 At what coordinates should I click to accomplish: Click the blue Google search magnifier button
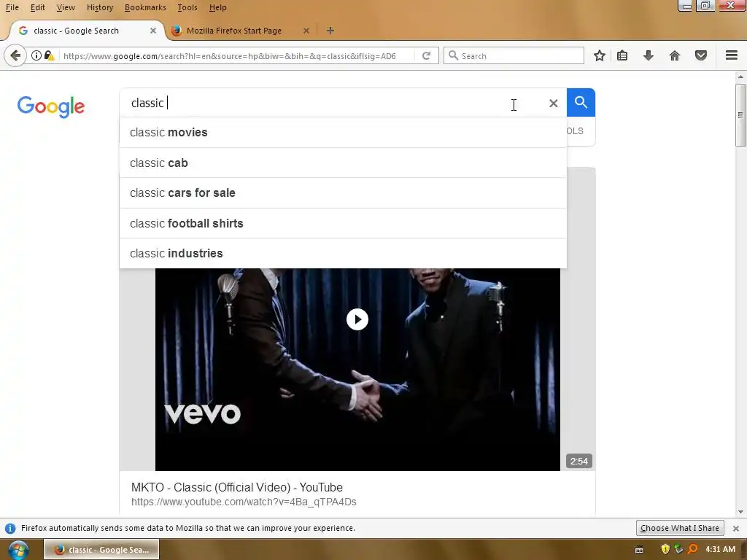click(x=581, y=102)
